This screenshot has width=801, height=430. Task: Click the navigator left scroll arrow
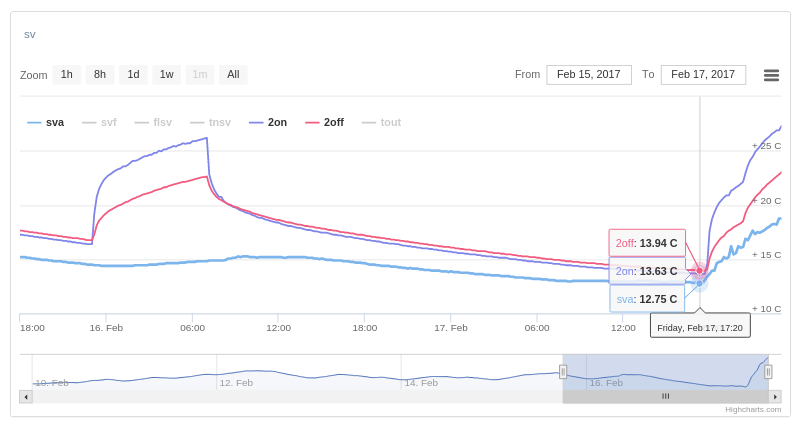click(x=26, y=397)
